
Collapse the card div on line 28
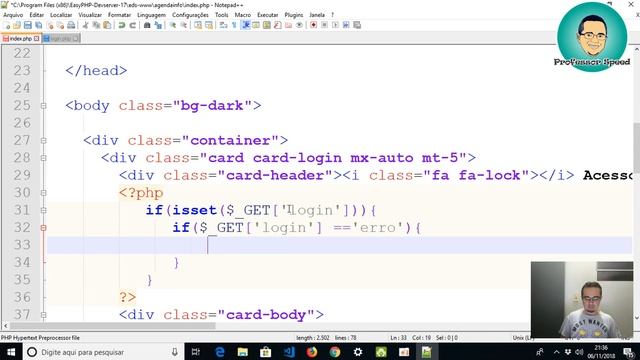click(x=43, y=158)
